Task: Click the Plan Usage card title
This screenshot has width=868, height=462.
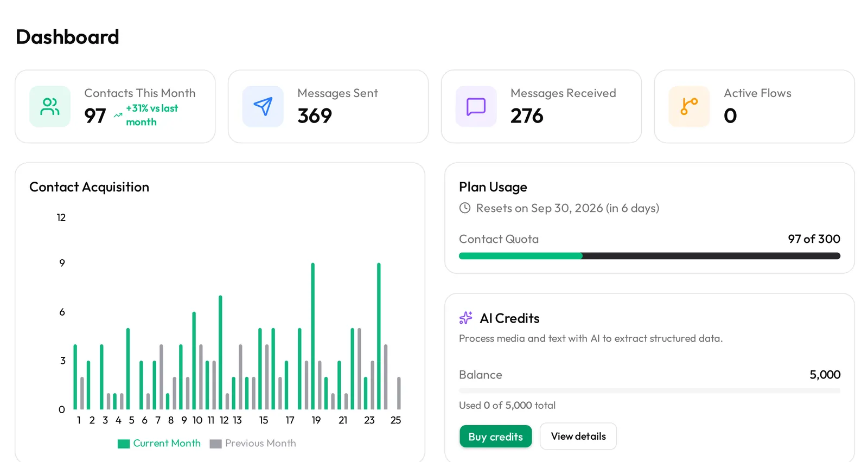Action: pyautogui.click(x=493, y=187)
